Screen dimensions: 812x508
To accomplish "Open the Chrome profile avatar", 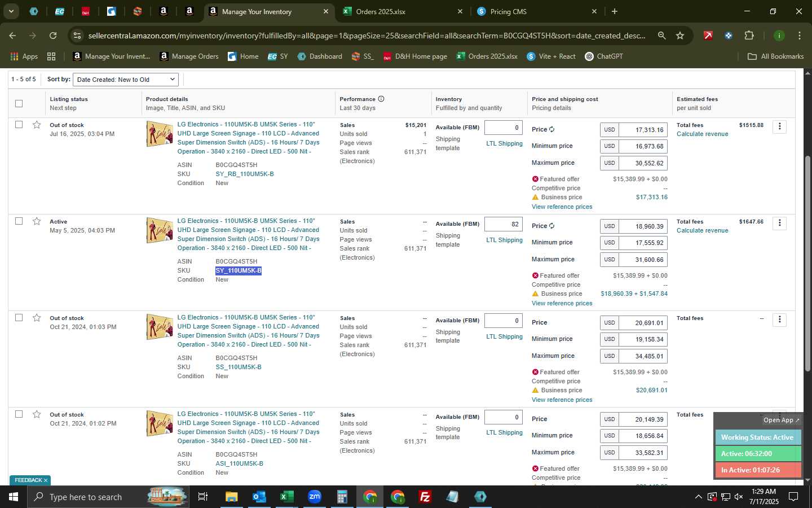I will (x=779, y=36).
